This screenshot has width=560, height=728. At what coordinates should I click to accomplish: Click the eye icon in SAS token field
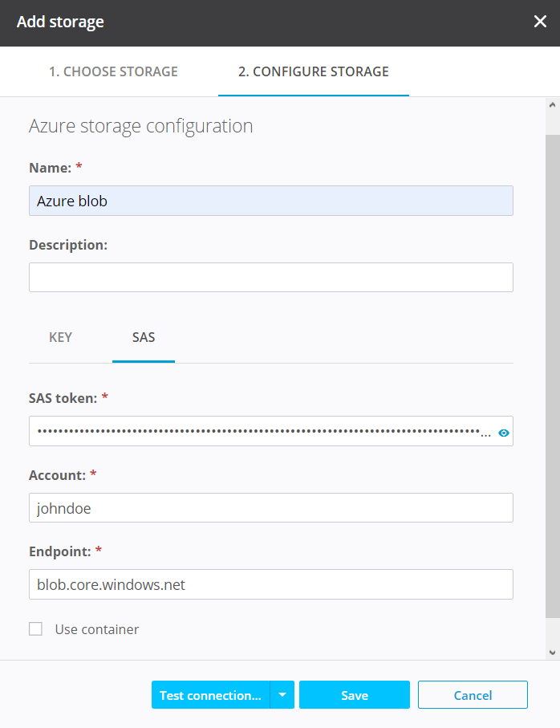tap(504, 432)
